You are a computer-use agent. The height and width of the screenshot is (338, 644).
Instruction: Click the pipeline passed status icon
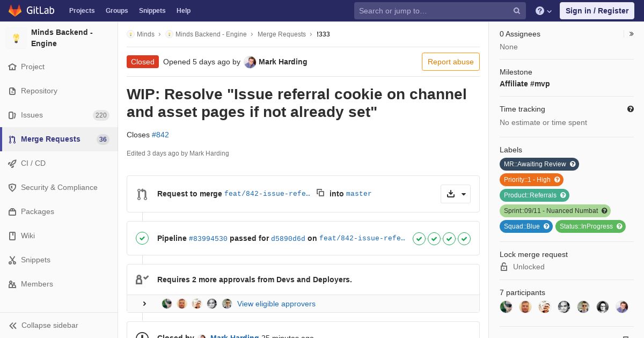(142, 238)
